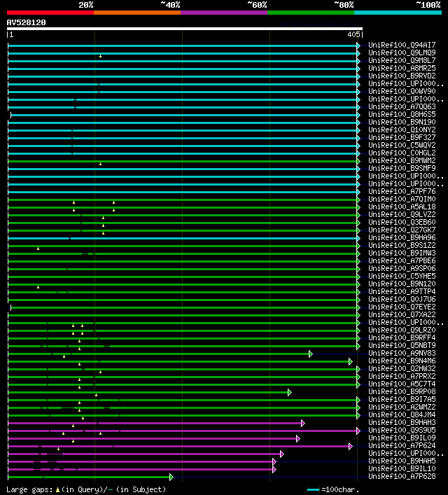Screen dimensions: 448x495
Task: Open hit UniRef100_Q9M8L7
Action: (402, 60)
